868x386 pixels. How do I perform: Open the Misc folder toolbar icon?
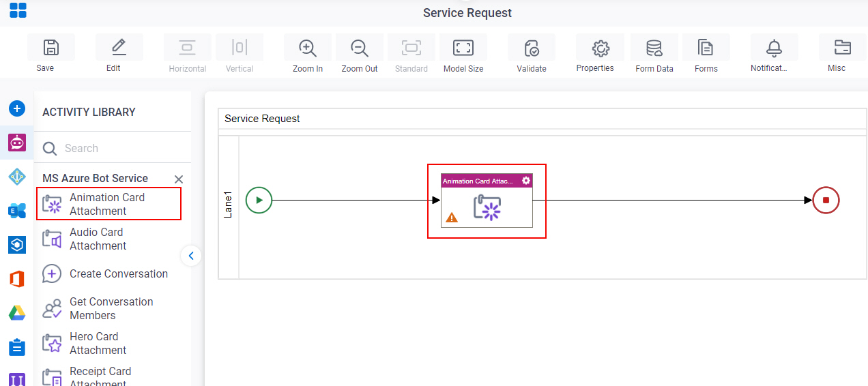point(843,47)
